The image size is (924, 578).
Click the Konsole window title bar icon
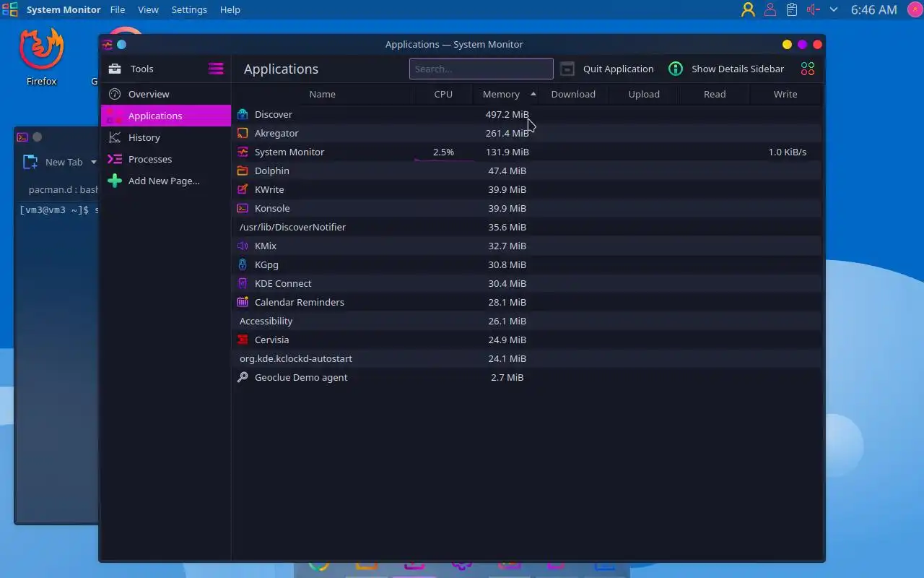click(x=22, y=137)
